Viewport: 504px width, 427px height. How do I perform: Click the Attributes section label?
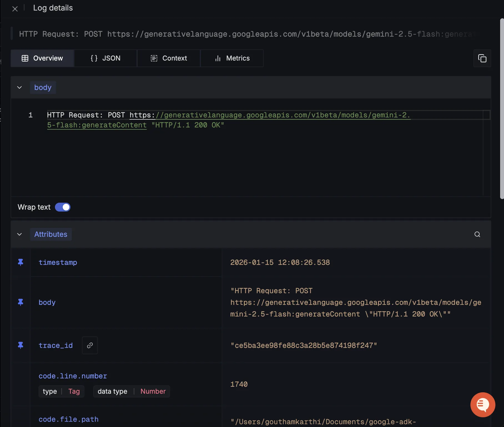51,234
